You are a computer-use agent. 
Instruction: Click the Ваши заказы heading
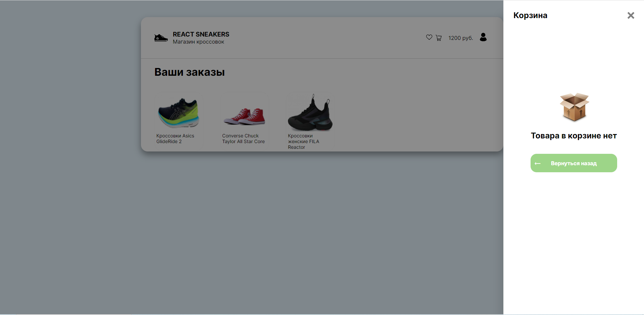click(x=190, y=72)
